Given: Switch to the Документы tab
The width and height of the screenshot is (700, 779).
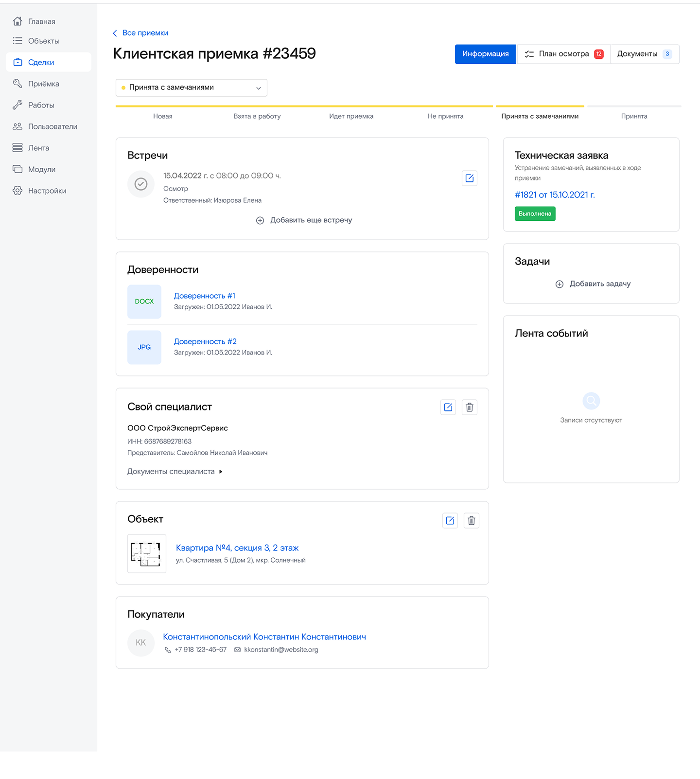Looking at the screenshot, I should pyautogui.click(x=645, y=54).
